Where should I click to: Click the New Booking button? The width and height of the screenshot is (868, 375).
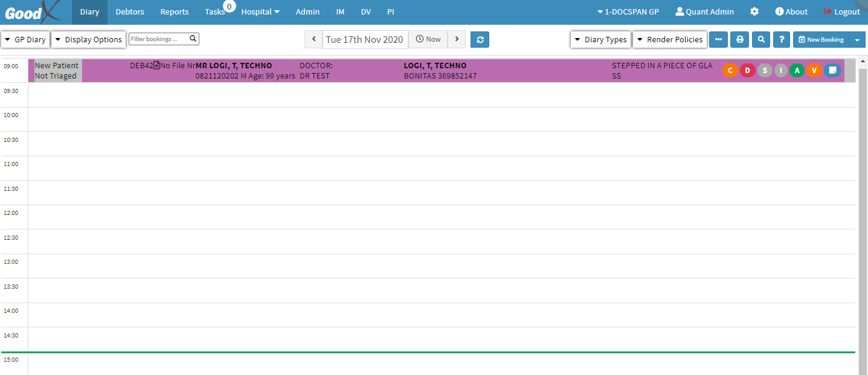point(821,39)
